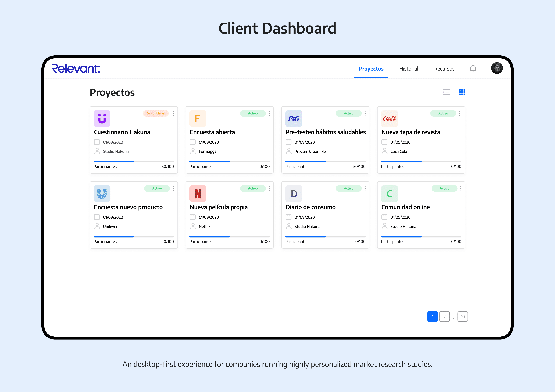The width and height of the screenshot is (555, 392).
Task: Click the Sin publicar status badge
Action: (x=156, y=113)
